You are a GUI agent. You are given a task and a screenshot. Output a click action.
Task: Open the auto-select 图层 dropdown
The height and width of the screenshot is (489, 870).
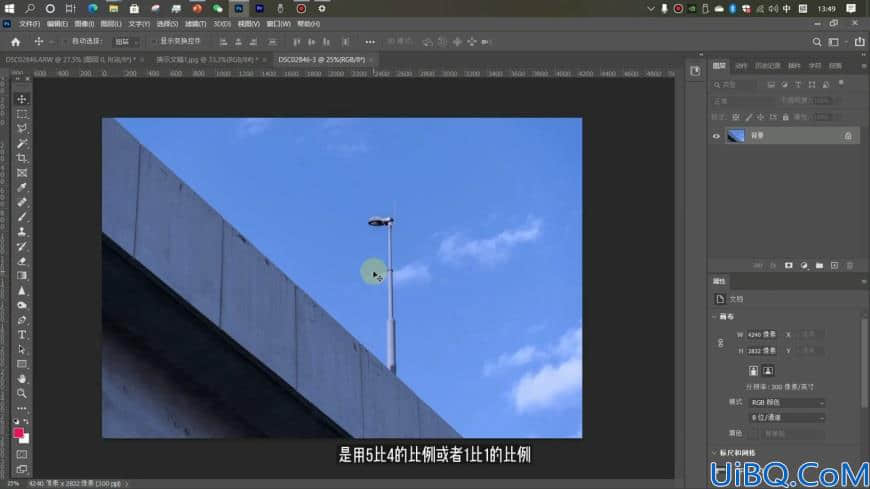pyautogui.click(x=127, y=42)
